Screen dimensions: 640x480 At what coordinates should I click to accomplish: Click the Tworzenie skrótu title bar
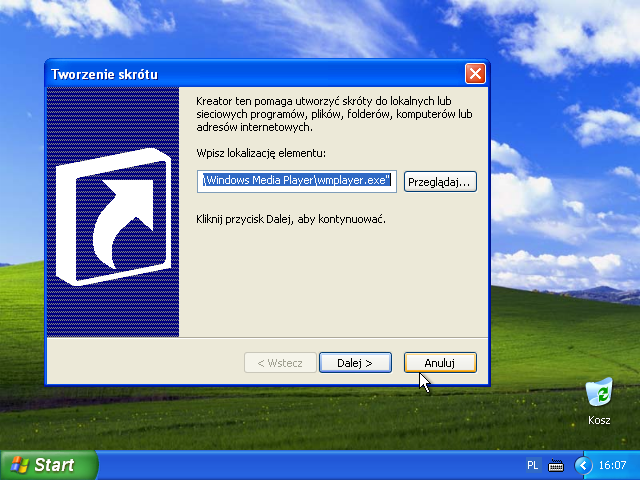250,74
